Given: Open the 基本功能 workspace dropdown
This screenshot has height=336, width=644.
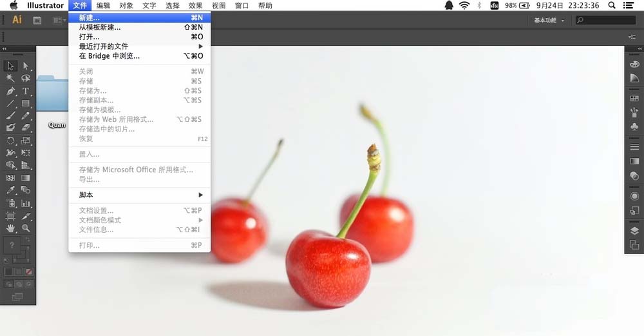Looking at the screenshot, I should 549,20.
